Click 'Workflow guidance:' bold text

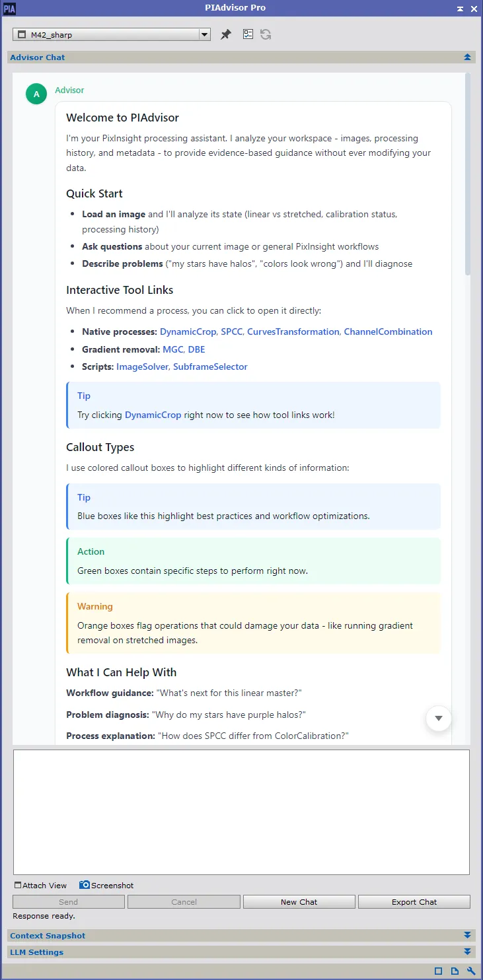tap(110, 693)
